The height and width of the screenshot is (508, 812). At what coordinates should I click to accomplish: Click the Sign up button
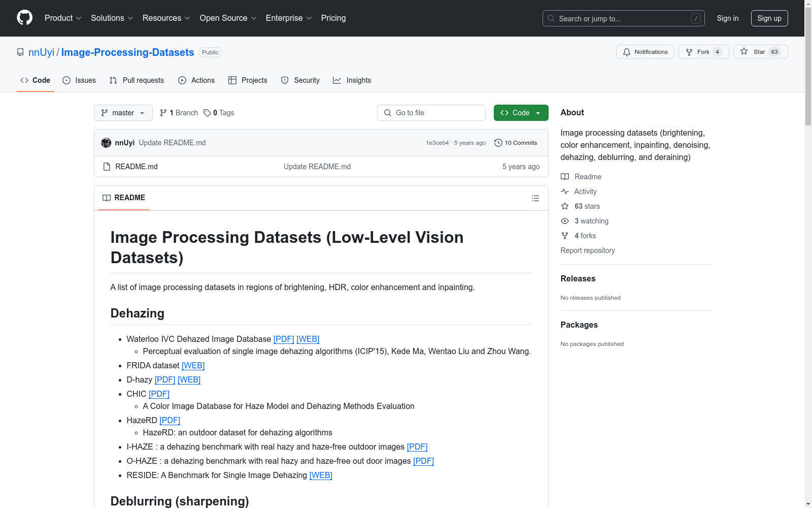[769, 18]
